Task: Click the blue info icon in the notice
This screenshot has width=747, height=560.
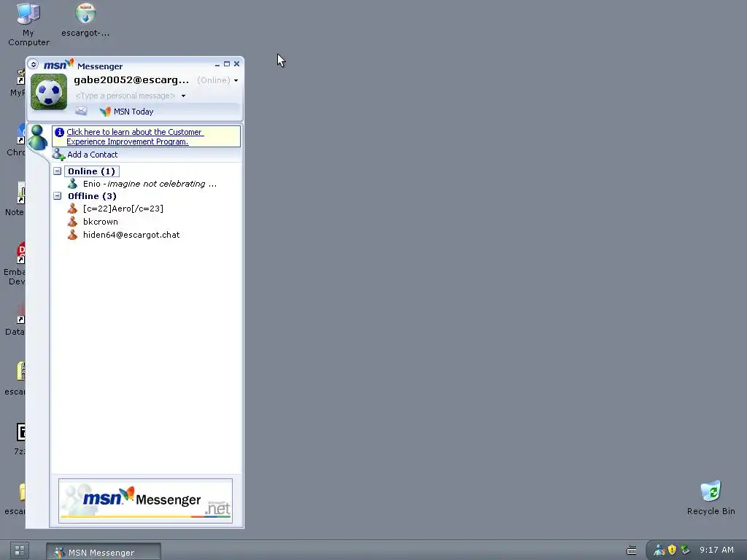Action: pyautogui.click(x=60, y=132)
